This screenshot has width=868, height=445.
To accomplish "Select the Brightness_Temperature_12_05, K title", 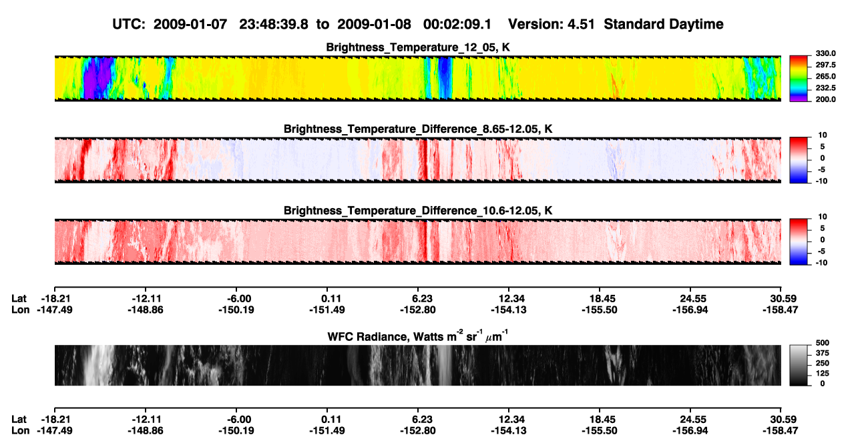I will (x=418, y=47).
